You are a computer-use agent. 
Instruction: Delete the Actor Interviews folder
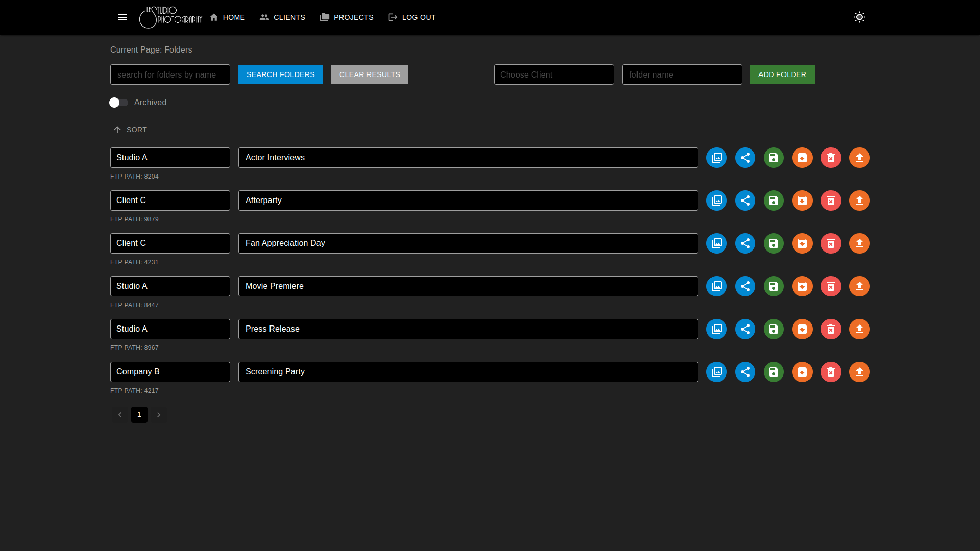830,158
